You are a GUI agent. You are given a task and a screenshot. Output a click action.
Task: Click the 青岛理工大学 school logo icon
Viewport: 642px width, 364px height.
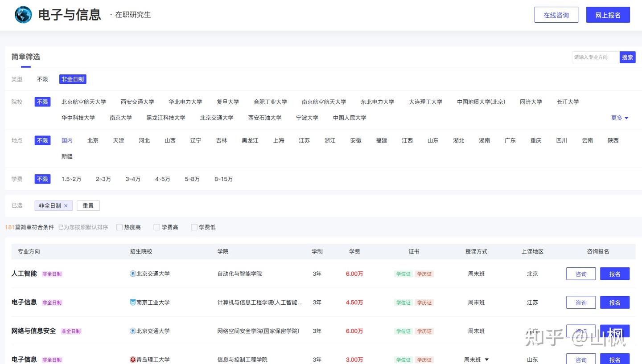(133, 360)
